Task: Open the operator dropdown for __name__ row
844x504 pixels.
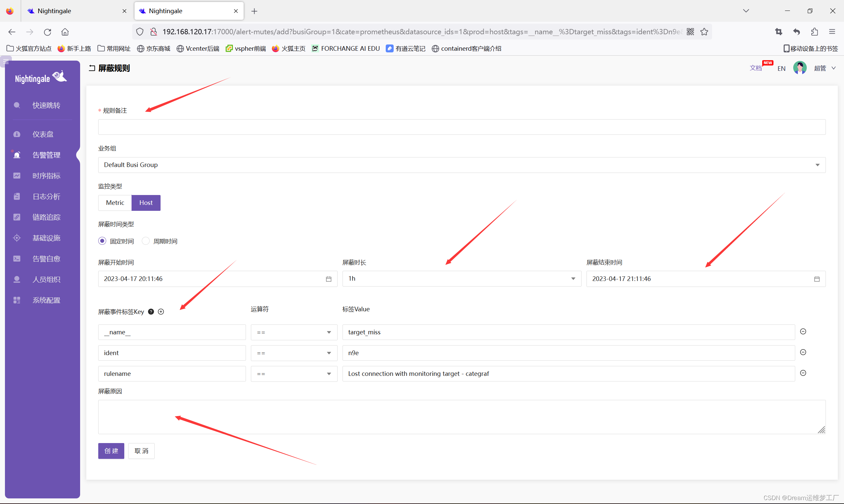Action: [x=294, y=332]
